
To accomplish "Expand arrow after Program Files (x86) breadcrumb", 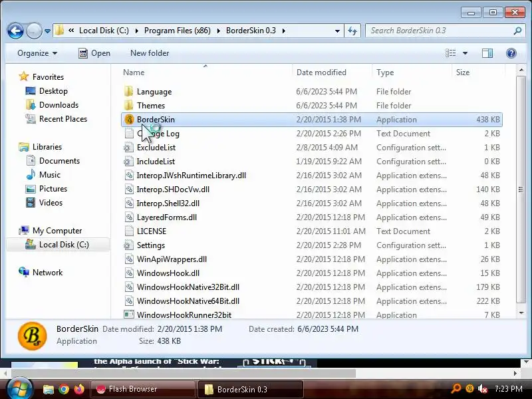I will (x=219, y=31).
